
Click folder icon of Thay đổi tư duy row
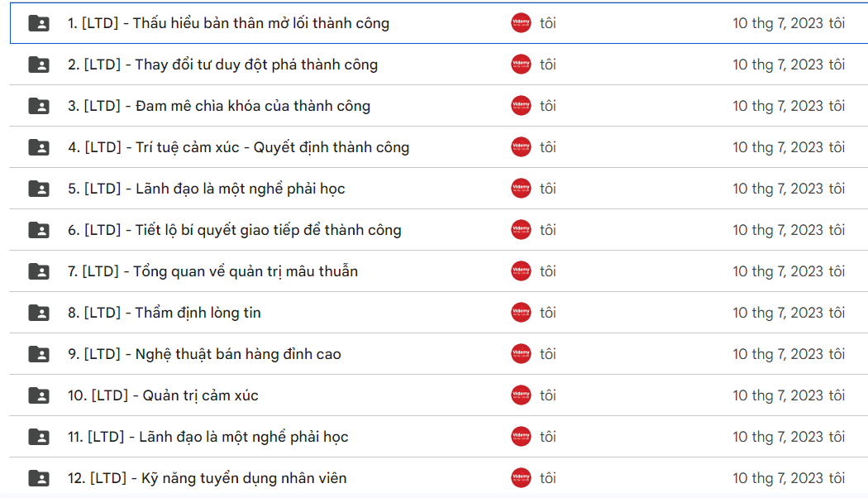[x=39, y=65]
